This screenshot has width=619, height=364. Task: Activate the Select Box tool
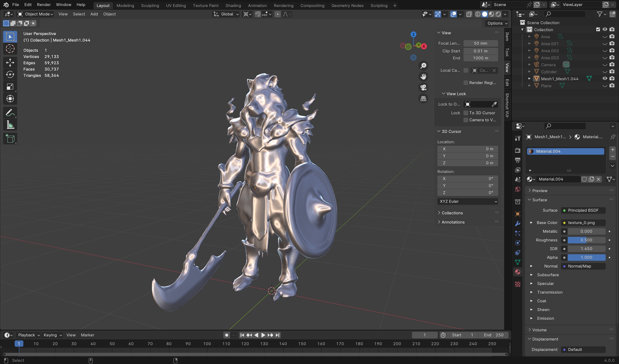10,36
